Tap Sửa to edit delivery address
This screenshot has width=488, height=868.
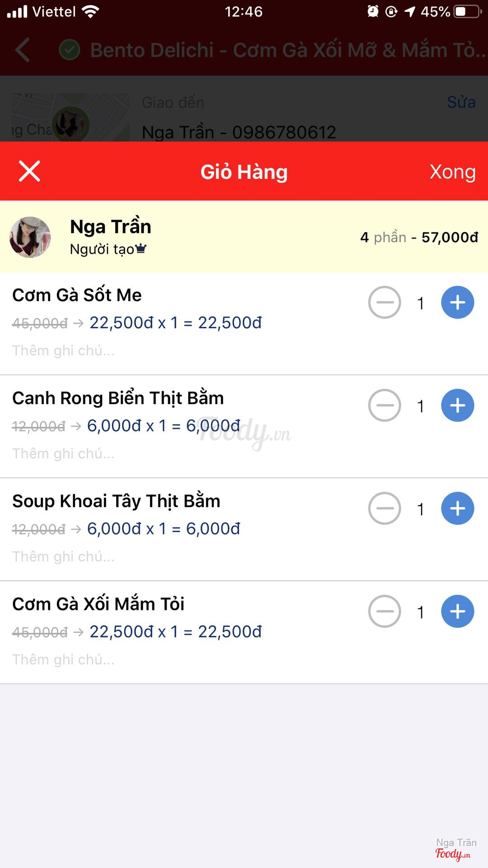[461, 102]
